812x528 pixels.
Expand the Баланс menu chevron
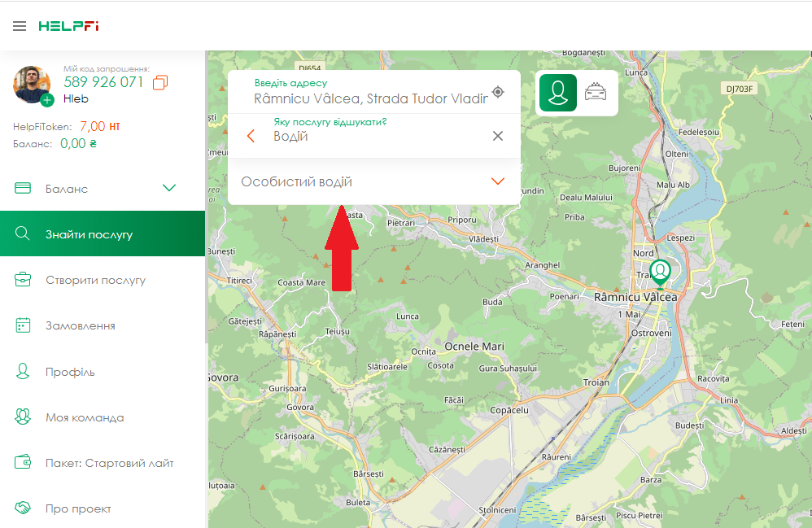(x=169, y=189)
